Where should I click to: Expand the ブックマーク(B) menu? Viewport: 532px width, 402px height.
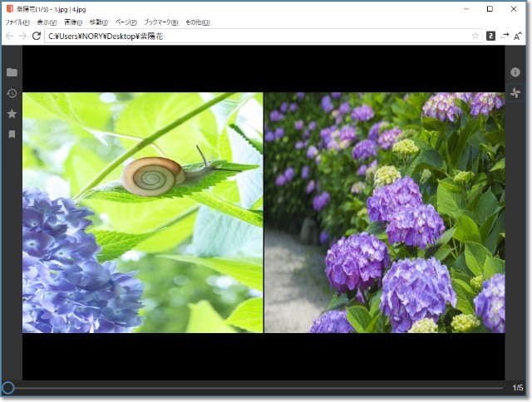click(x=160, y=22)
